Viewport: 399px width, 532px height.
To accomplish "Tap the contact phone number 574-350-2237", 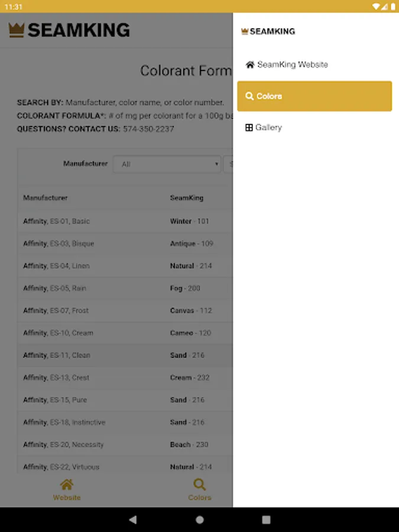I will [x=148, y=129].
